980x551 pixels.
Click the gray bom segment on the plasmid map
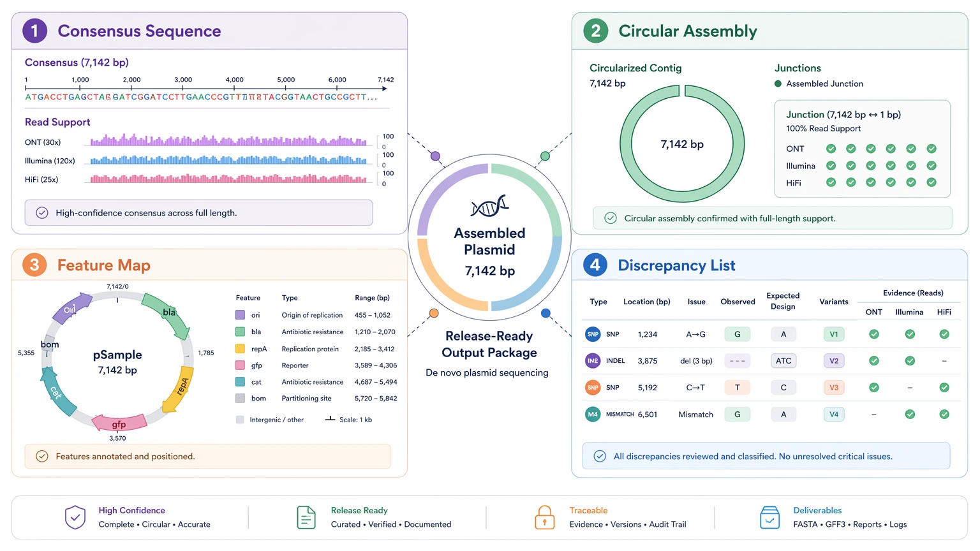(49, 344)
